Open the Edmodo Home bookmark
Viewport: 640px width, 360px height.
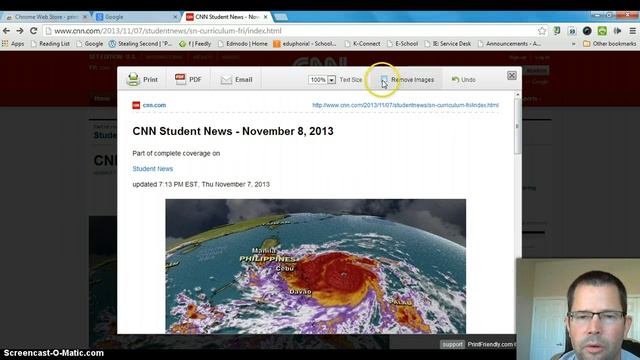[x=242, y=44]
